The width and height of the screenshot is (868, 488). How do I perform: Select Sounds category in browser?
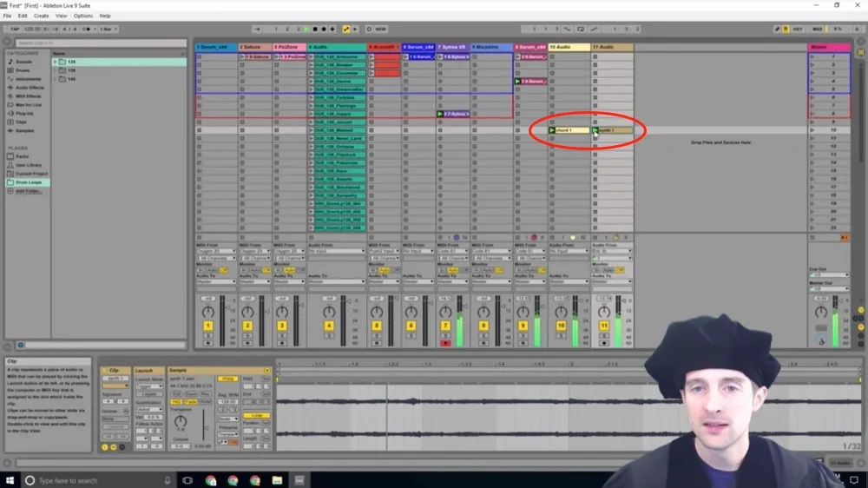click(x=23, y=62)
